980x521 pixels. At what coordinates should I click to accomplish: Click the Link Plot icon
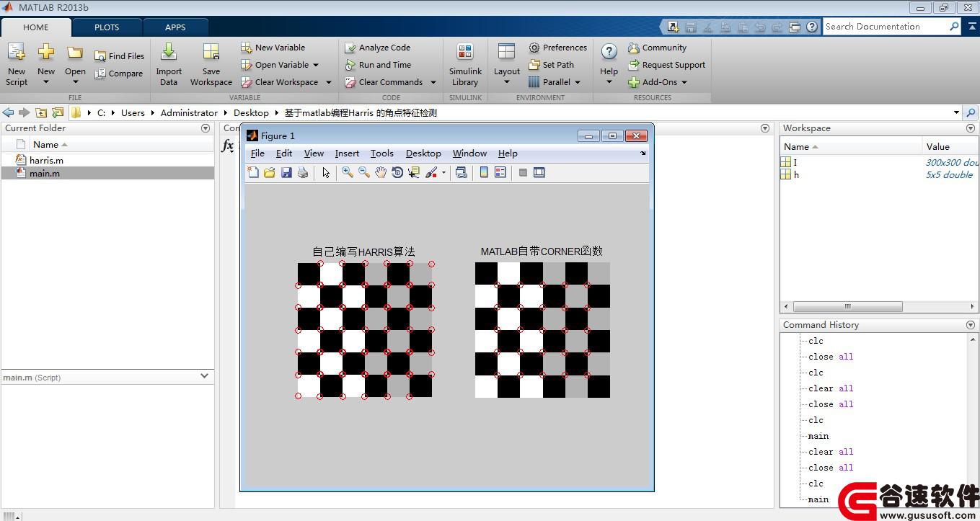(x=462, y=172)
